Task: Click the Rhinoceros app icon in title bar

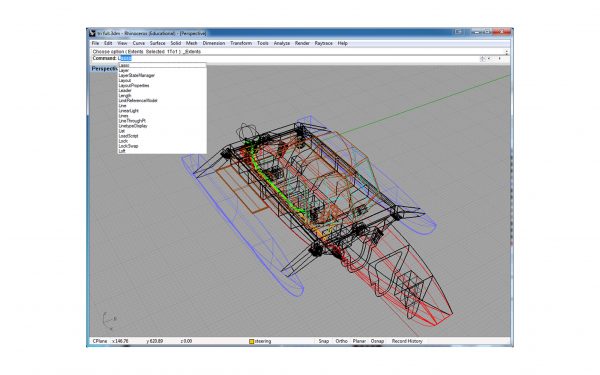Action: click(x=92, y=33)
